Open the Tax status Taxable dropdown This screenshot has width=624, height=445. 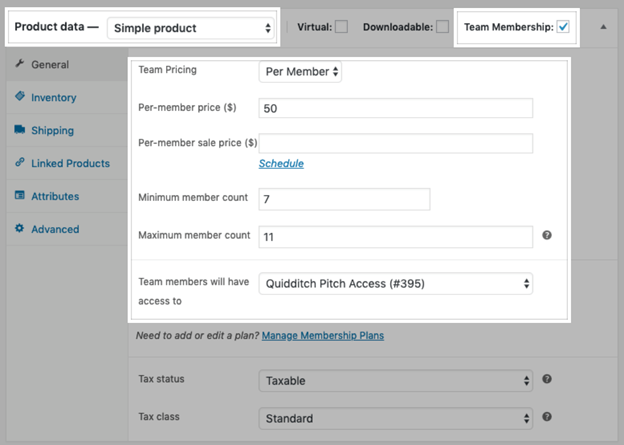click(396, 381)
